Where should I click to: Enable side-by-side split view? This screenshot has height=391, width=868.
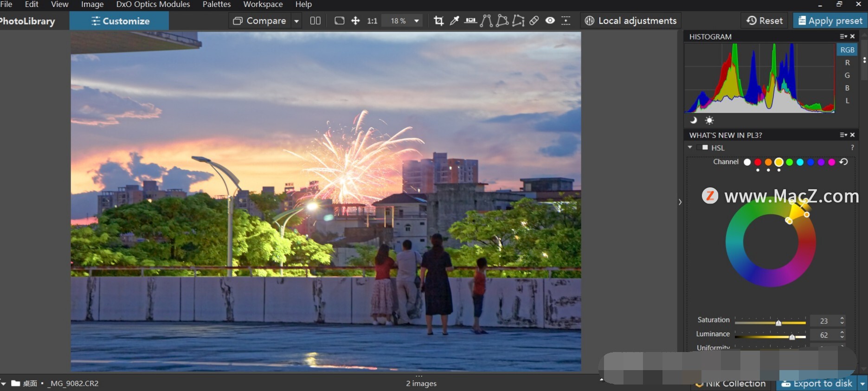(315, 21)
